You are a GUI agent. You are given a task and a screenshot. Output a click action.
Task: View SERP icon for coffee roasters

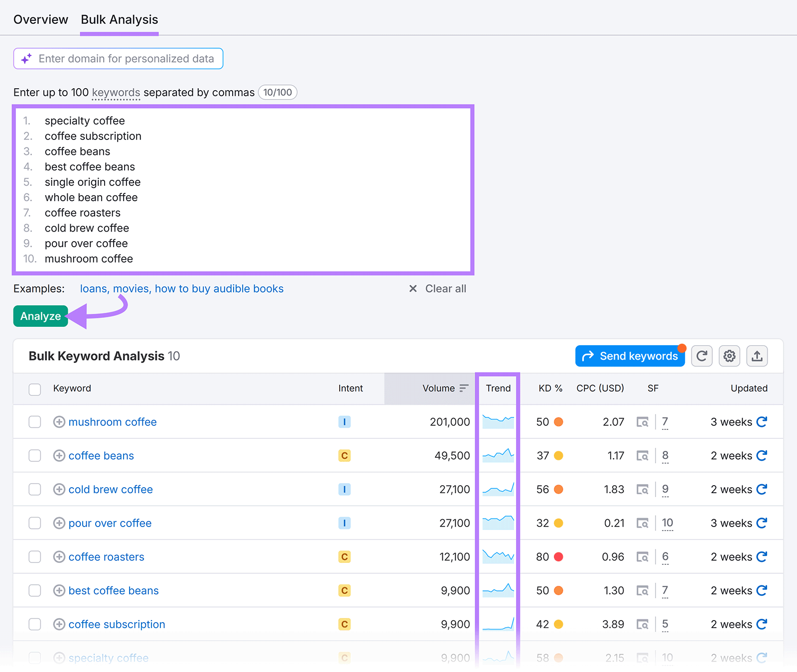643,557
